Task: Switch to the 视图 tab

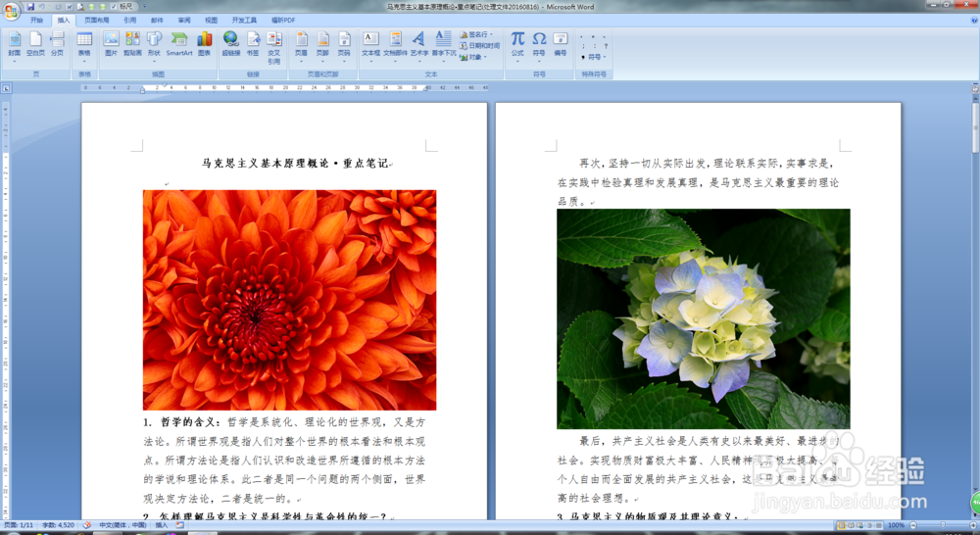Action: tap(212, 20)
